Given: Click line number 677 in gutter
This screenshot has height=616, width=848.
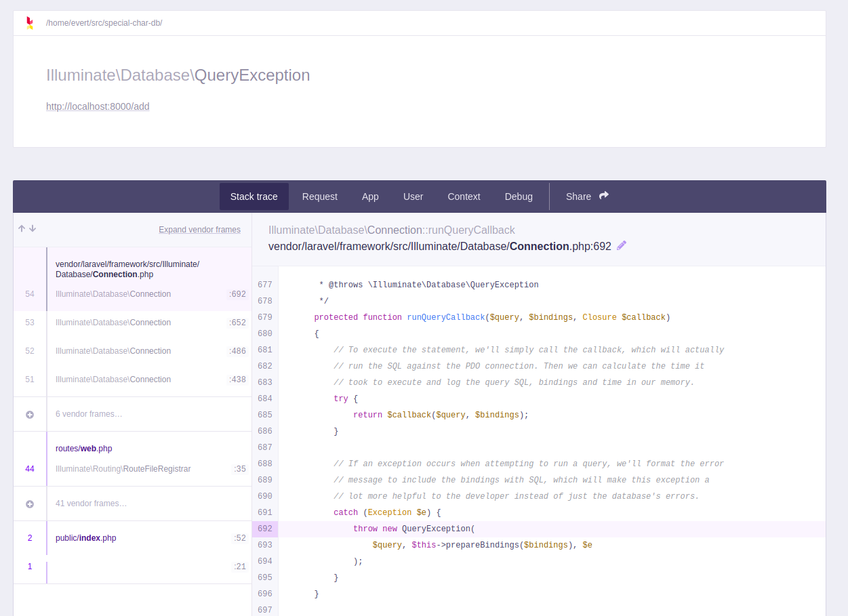Looking at the screenshot, I should click(x=264, y=285).
